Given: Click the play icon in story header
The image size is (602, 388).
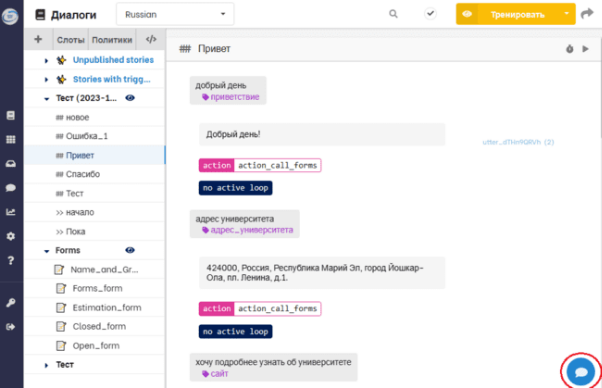Looking at the screenshot, I should click(585, 49).
